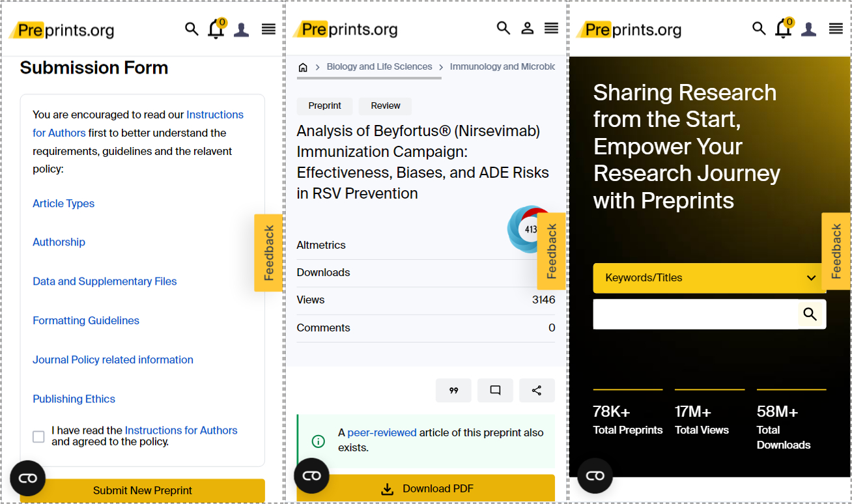The width and height of the screenshot is (852, 504).
Task: Open Journal Policy related information link
Action: pyautogui.click(x=113, y=359)
